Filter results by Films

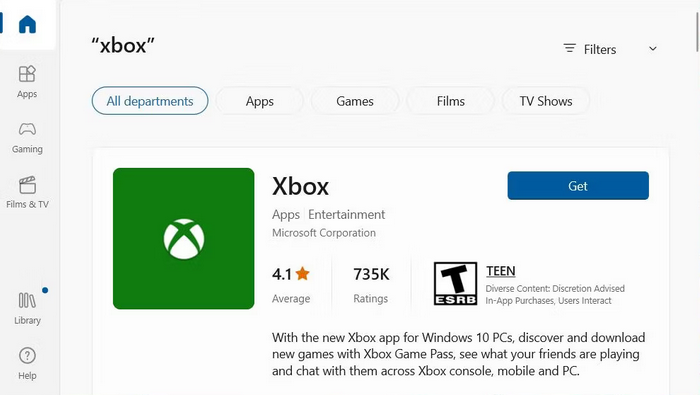[x=450, y=101]
